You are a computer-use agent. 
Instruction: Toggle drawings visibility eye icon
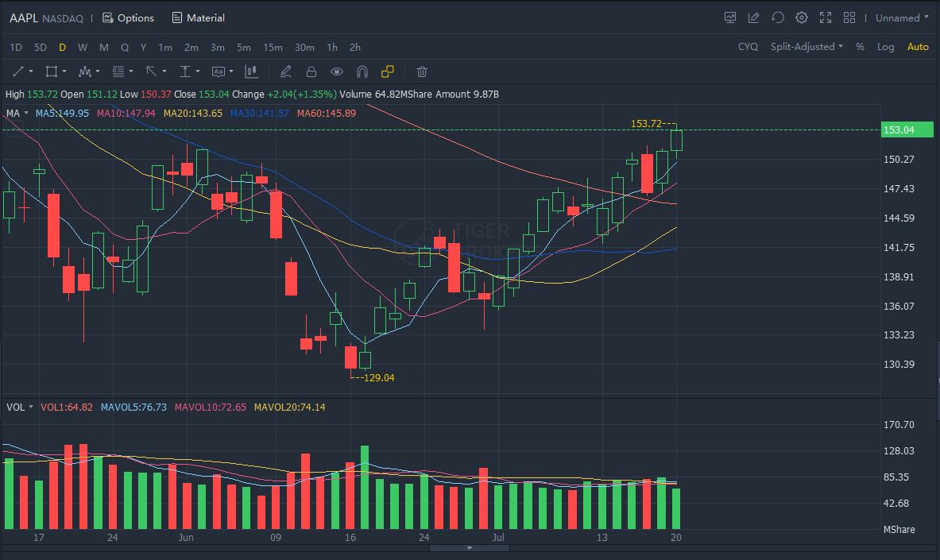[x=337, y=72]
